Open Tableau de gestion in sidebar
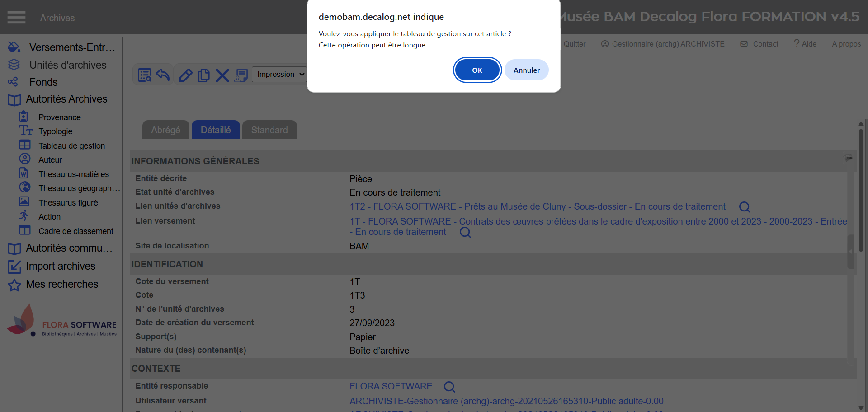 click(x=71, y=145)
